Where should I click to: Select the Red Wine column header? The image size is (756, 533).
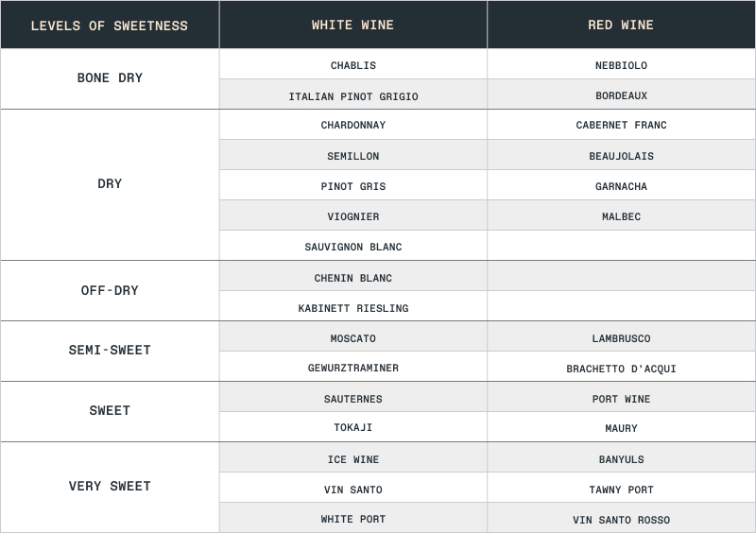tap(621, 25)
